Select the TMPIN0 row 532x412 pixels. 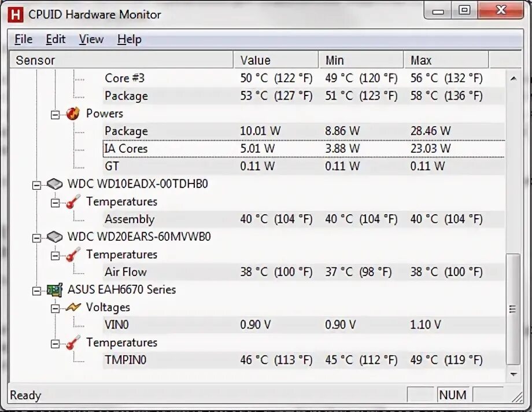[304, 360]
